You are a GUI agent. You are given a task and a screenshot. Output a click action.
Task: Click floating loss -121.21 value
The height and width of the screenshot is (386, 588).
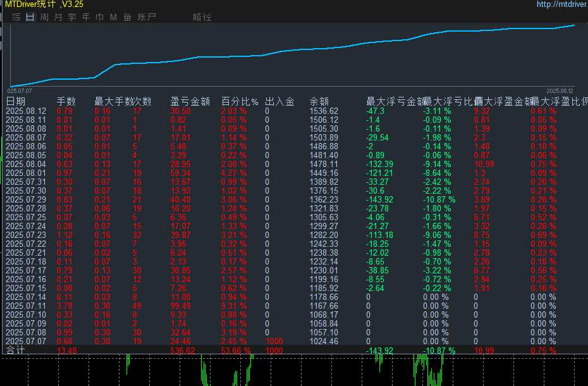pos(379,173)
